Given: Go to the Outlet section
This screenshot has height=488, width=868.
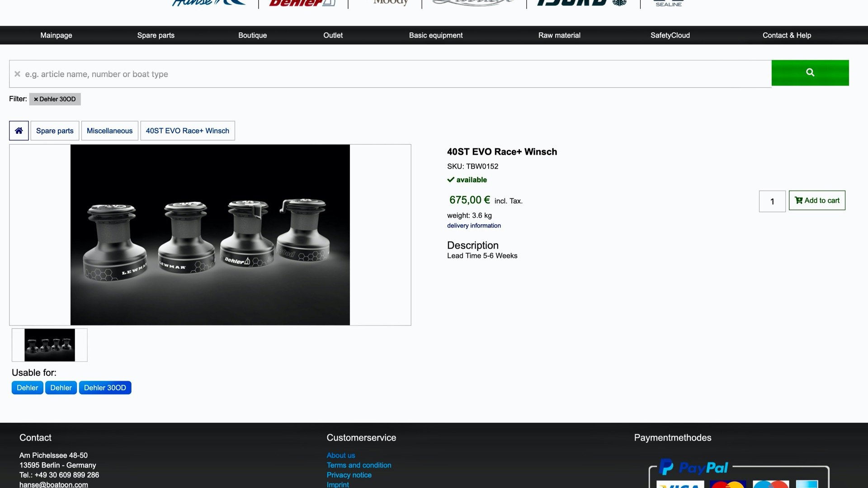Looking at the screenshot, I should pos(333,35).
